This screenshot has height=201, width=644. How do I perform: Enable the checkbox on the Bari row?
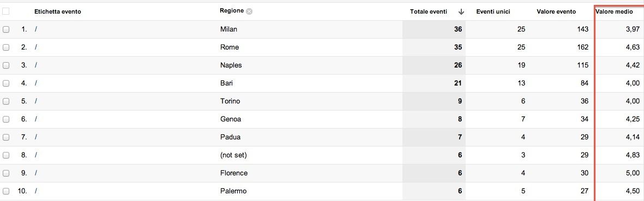pyautogui.click(x=6, y=83)
